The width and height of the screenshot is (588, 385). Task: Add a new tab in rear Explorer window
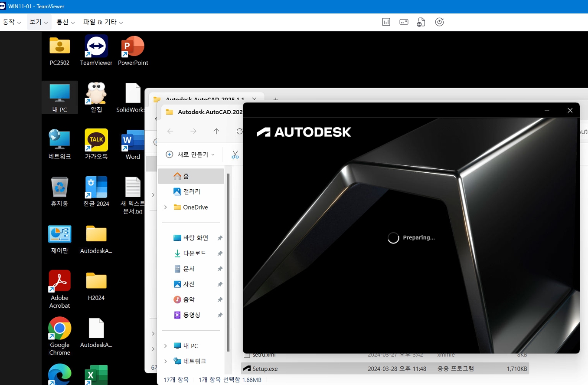(x=275, y=99)
